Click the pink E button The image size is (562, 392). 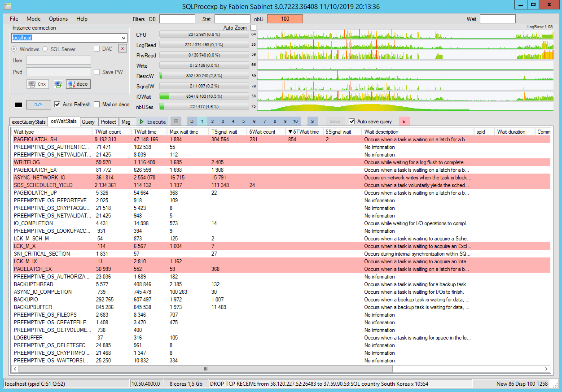click(x=404, y=122)
